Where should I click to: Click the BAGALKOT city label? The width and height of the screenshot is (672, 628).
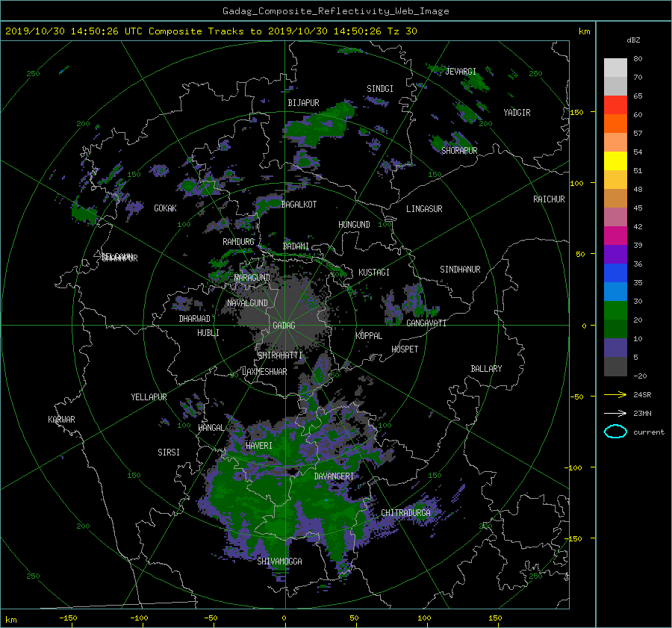point(299,205)
